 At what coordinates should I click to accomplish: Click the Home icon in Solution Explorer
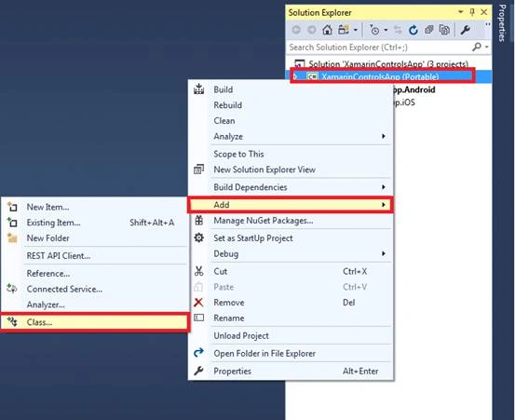327,30
